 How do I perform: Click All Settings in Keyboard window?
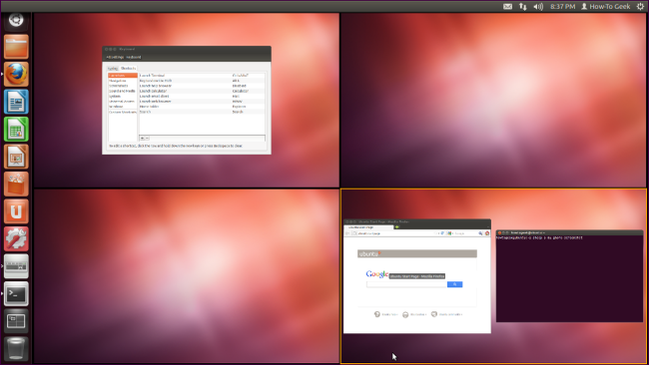[115, 57]
